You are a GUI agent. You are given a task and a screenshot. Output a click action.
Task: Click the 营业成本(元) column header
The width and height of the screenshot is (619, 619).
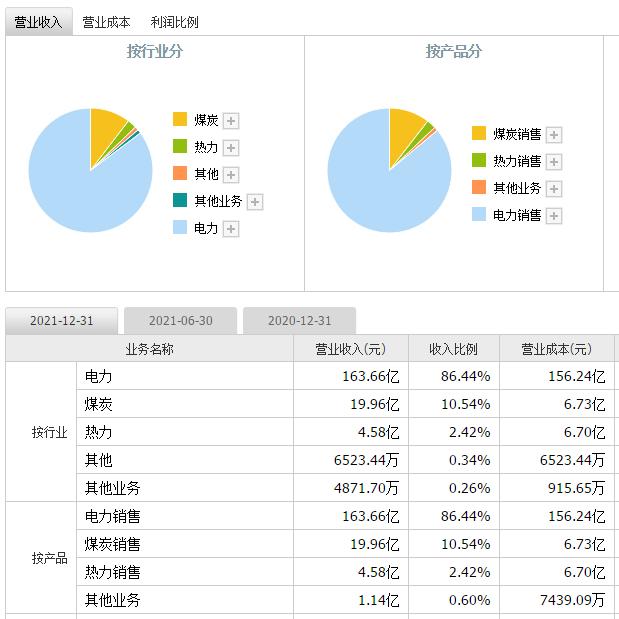557,349
